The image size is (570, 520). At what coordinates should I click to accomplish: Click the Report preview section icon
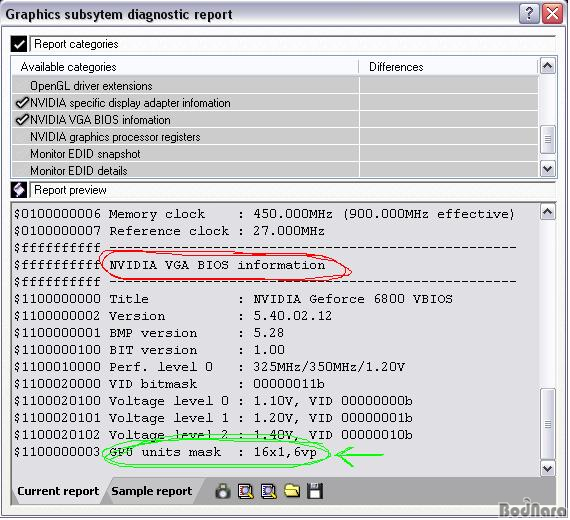(x=19, y=190)
